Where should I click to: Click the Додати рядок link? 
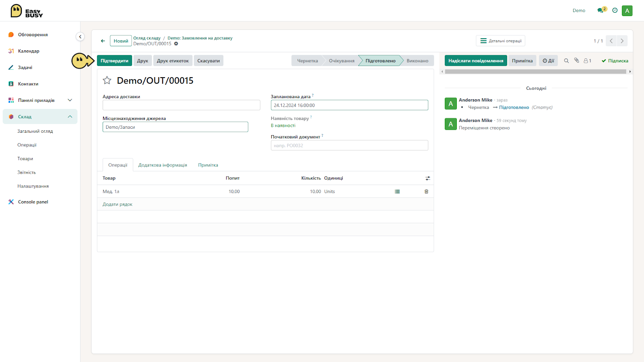[118, 204]
